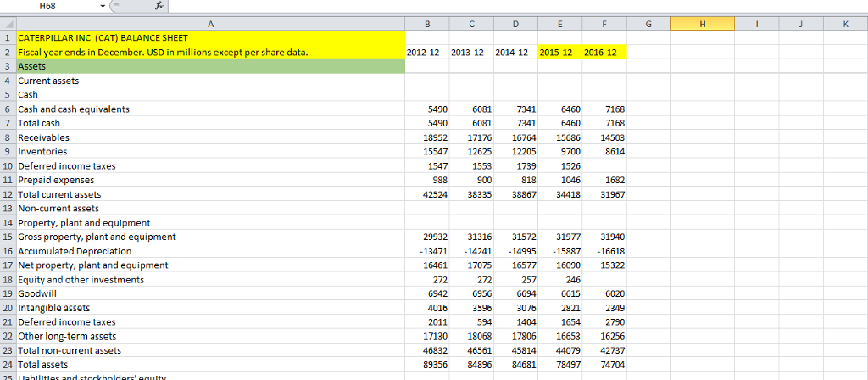Click the '2012-12' header cell
This screenshot has height=380, width=868.
point(427,52)
